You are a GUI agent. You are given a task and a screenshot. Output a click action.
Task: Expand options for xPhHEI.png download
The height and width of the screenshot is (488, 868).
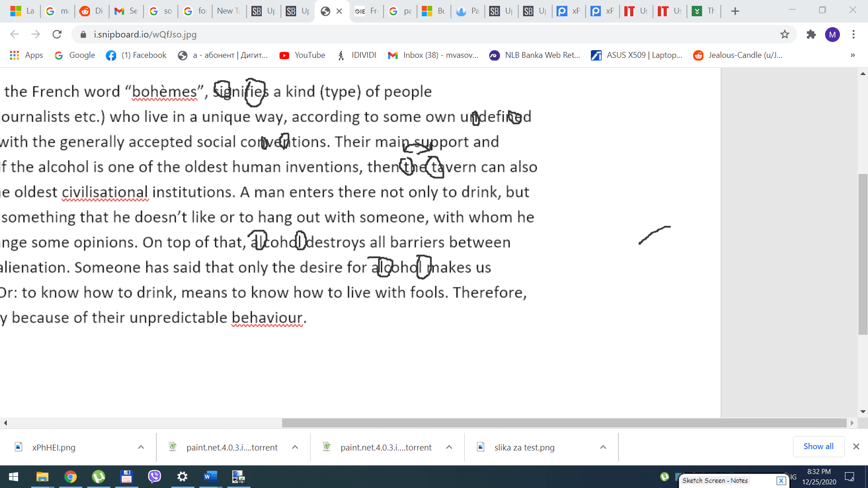(x=141, y=447)
